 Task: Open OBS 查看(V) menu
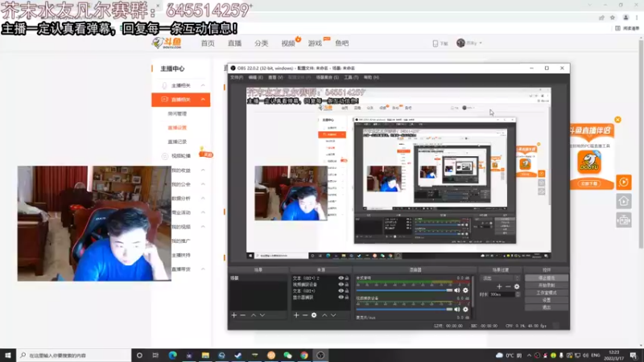275,77
